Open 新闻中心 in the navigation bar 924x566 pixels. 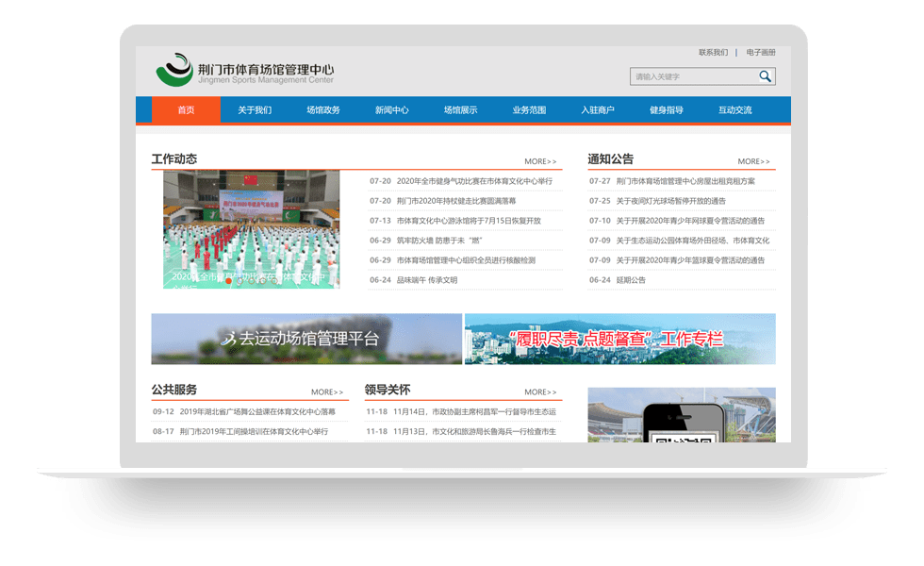[391, 110]
